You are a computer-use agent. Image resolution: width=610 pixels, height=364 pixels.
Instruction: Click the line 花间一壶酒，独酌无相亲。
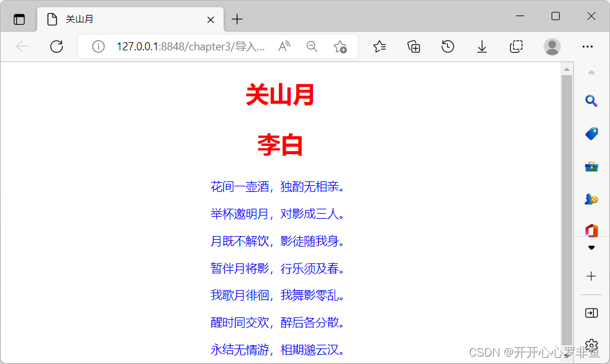[277, 187]
